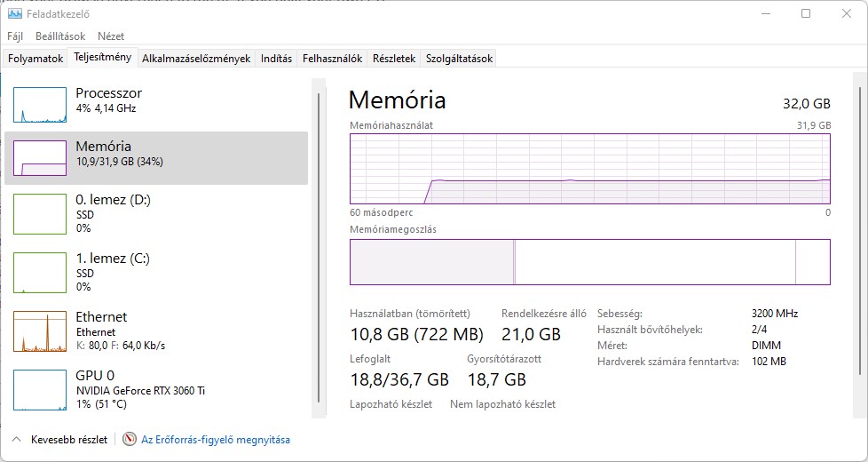The width and height of the screenshot is (868, 462).
Task: Open the 0. lemez (D:) disk graph
Action: pos(40,214)
